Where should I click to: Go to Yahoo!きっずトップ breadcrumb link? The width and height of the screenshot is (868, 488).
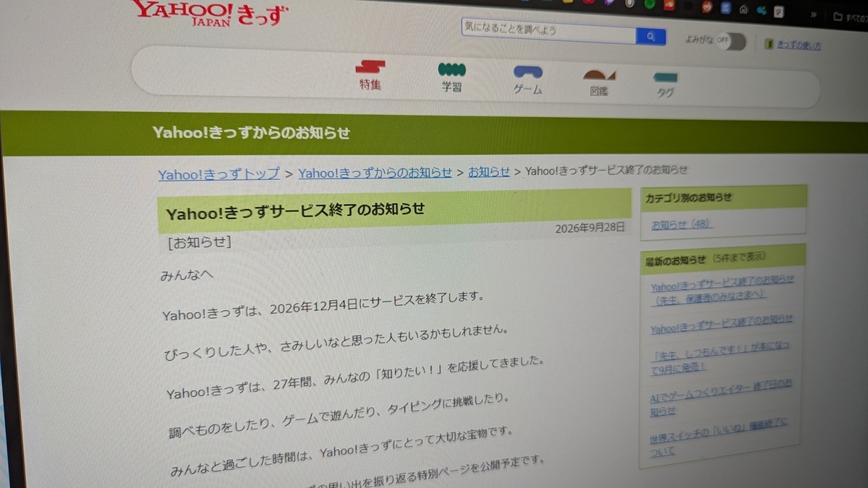[x=219, y=174]
